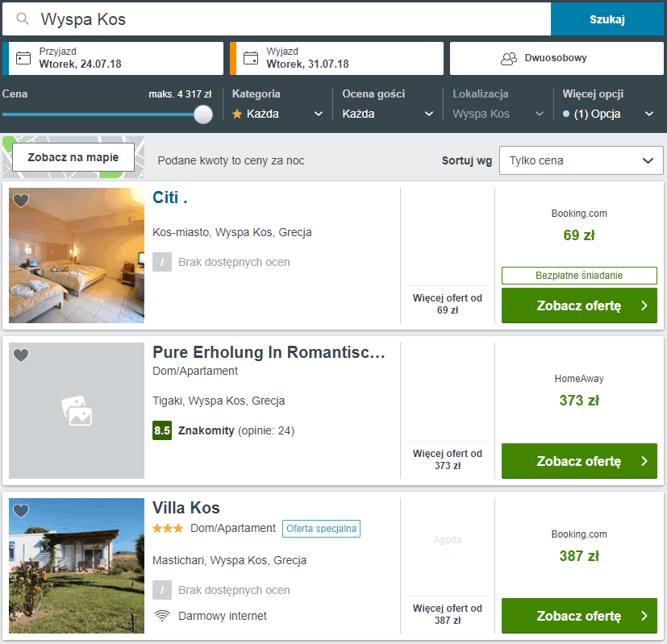Click the Darmowy internet wifi icon
This screenshot has width=667, height=644.
pos(162,616)
